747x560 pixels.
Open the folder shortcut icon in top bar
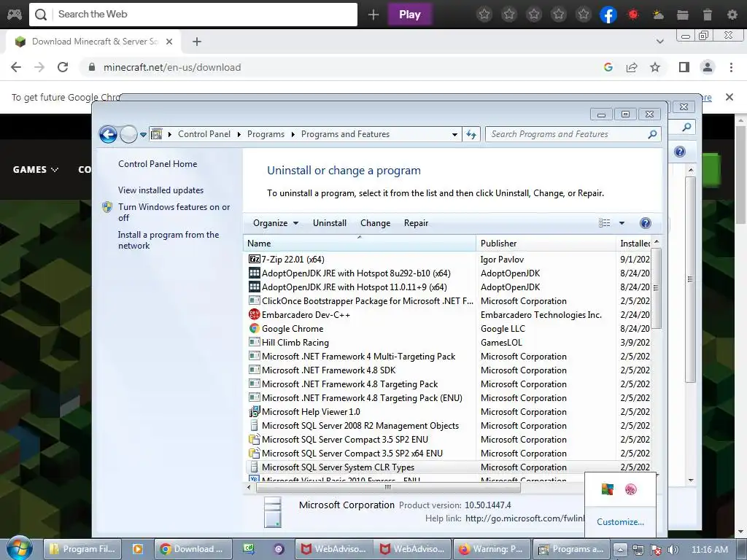[x=683, y=15]
